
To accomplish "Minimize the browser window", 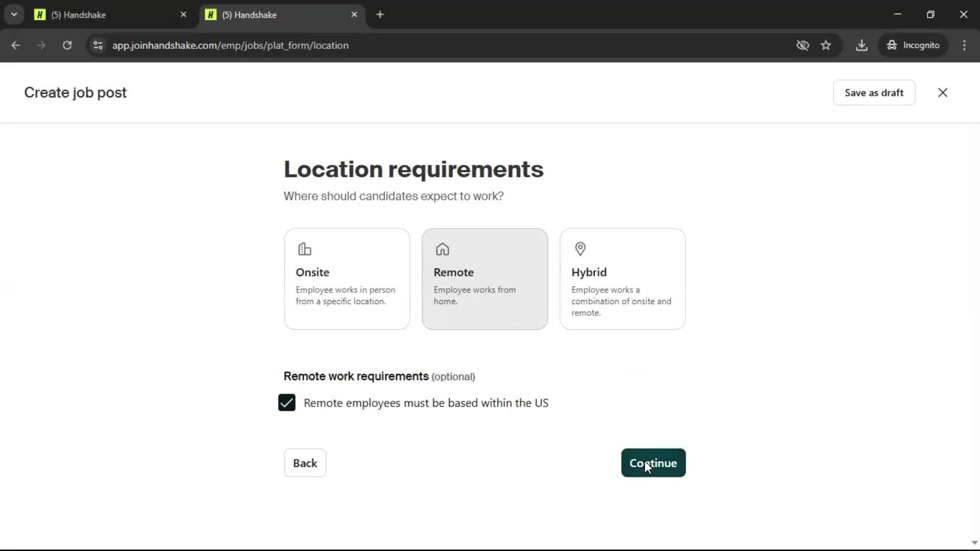I will 898,14.
